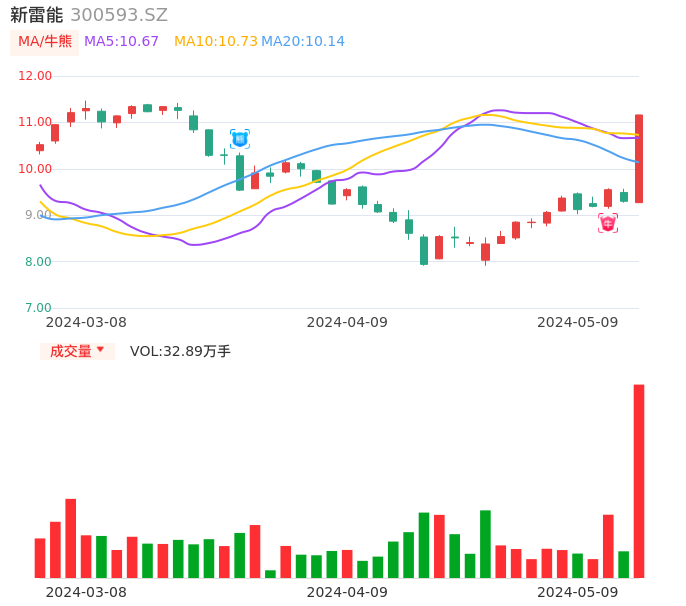Click the 12.00 price axis label

(x=35, y=76)
